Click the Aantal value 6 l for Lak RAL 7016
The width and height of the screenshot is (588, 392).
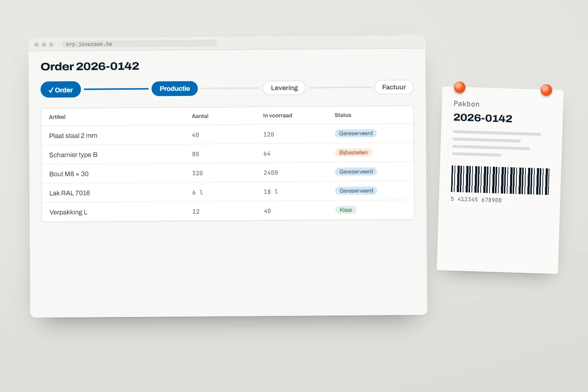[198, 192]
